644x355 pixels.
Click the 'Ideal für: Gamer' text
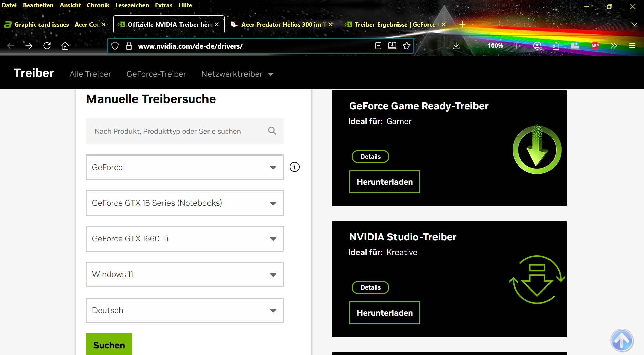tap(380, 121)
